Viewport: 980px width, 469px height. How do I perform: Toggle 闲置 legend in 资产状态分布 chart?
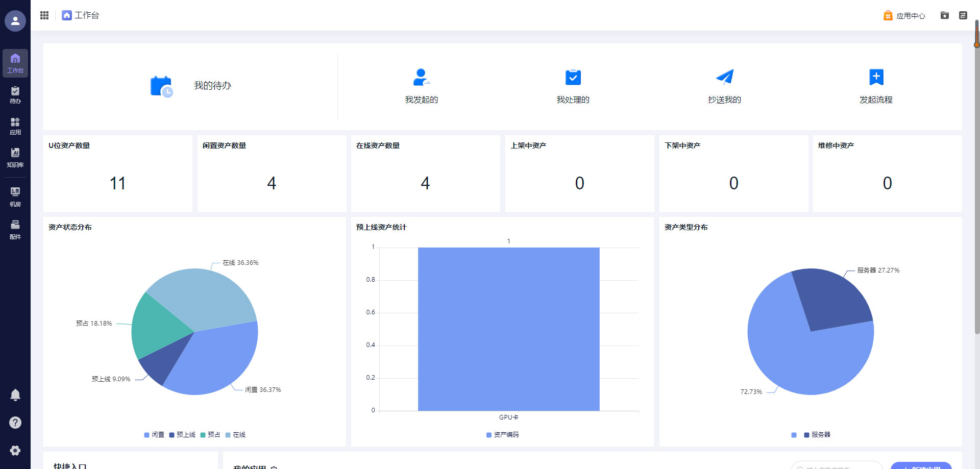154,435
